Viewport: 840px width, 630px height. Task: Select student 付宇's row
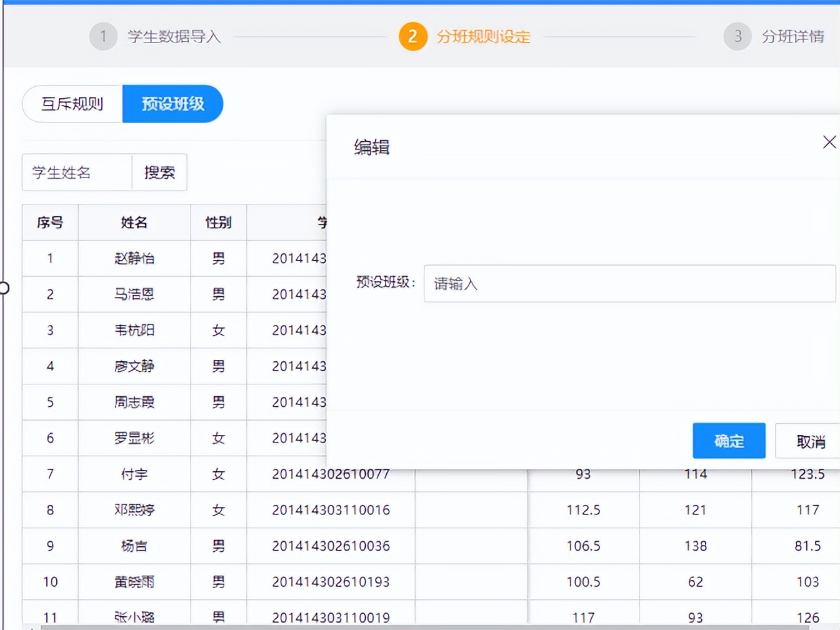132,474
